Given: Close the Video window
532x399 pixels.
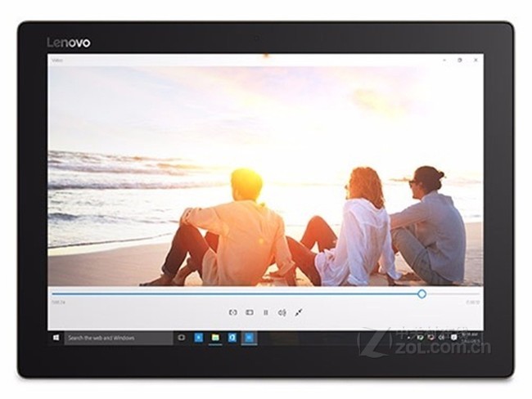Looking at the screenshot, I should coord(476,60).
